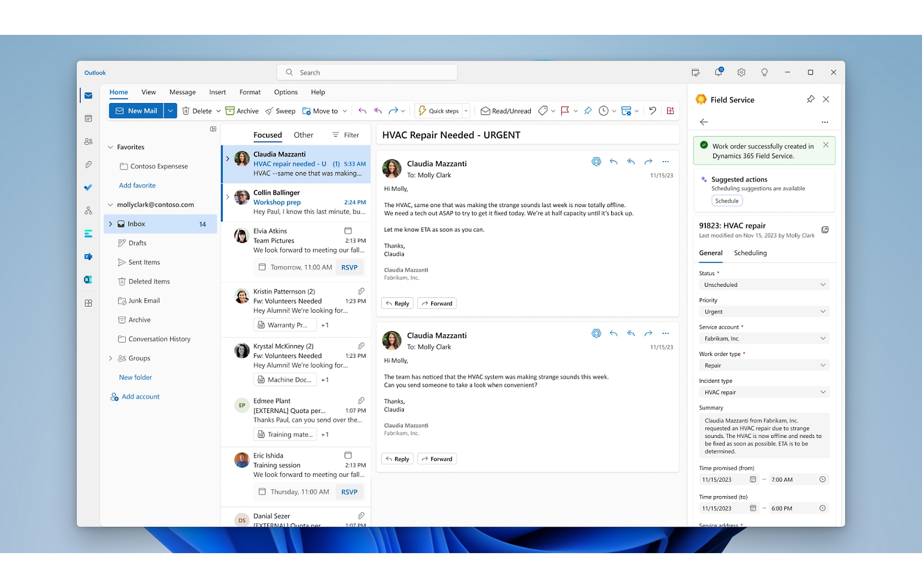Collapse the Favorites section
Image resolution: width=922 pixels, height=588 pixels.
pos(110,147)
